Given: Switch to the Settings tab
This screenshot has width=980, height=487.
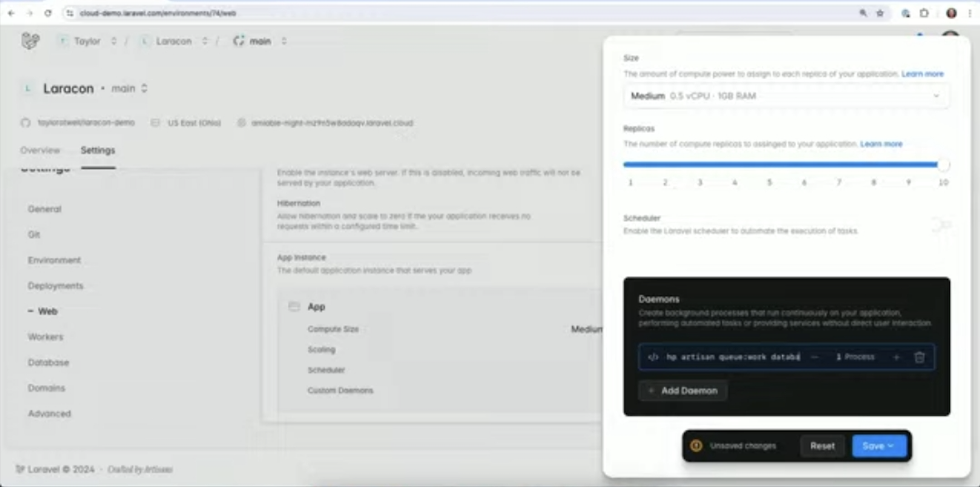Looking at the screenshot, I should click(98, 150).
